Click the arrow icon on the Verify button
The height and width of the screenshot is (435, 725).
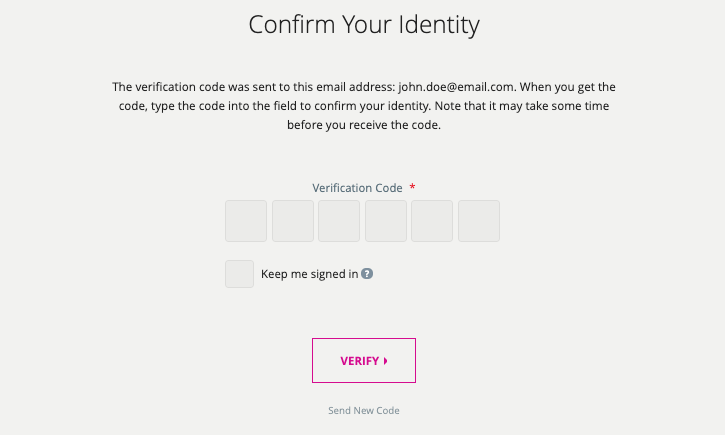tap(385, 362)
